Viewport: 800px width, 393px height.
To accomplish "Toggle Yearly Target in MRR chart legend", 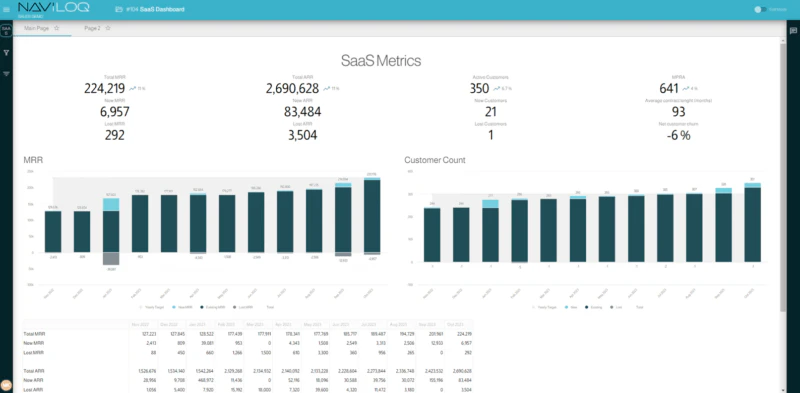I will [152, 307].
